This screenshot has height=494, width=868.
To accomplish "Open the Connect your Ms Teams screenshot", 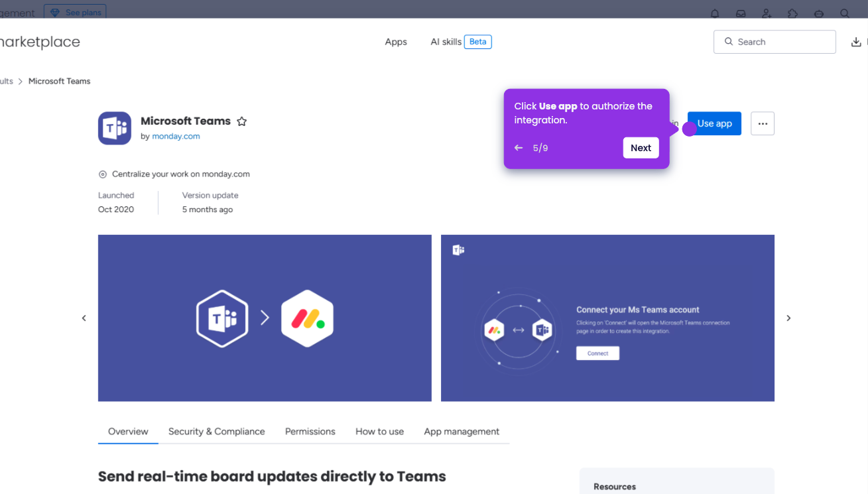I will coord(607,318).
